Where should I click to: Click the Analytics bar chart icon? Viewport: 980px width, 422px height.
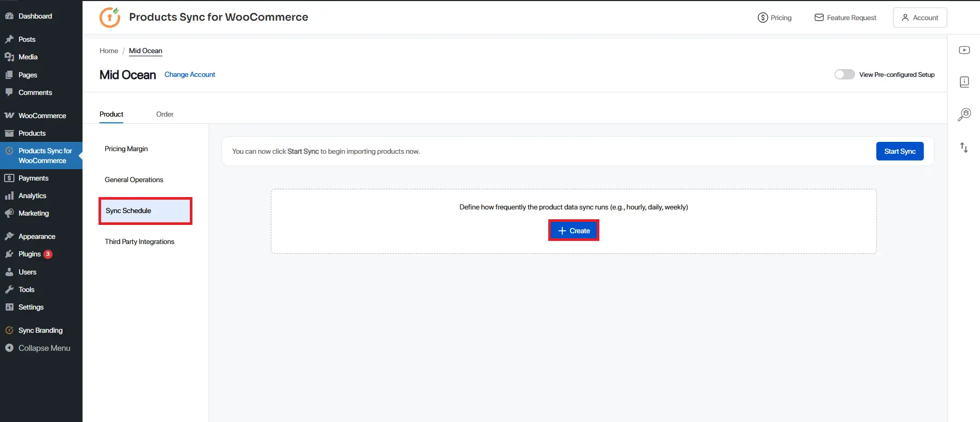(9, 196)
